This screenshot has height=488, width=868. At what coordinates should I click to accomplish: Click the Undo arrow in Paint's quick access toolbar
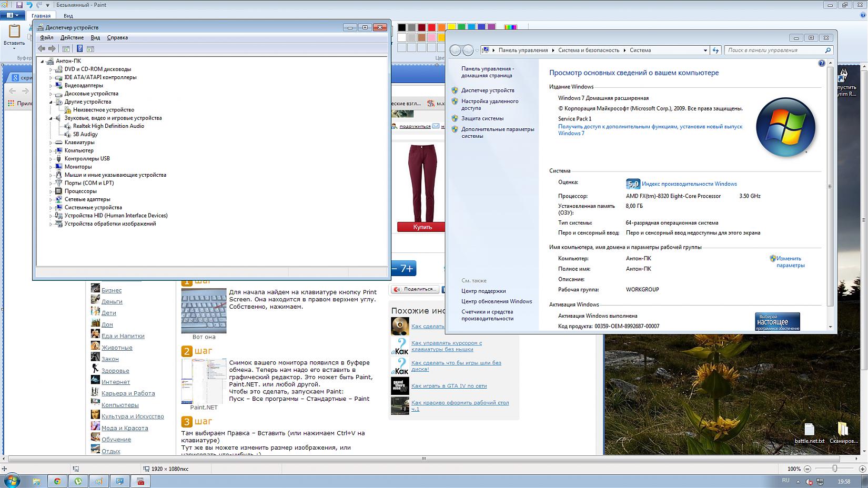click(29, 5)
